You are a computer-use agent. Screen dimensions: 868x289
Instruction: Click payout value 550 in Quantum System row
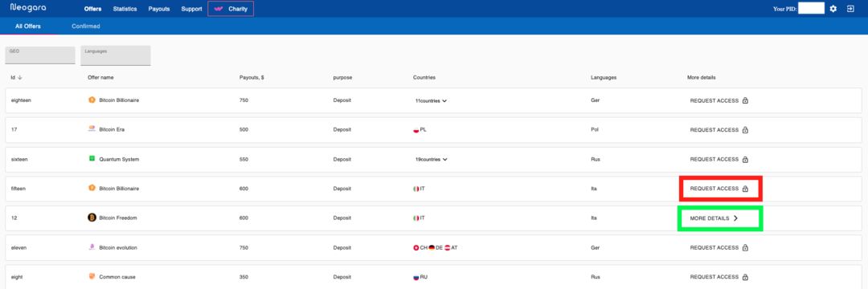click(x=244, y=159)
